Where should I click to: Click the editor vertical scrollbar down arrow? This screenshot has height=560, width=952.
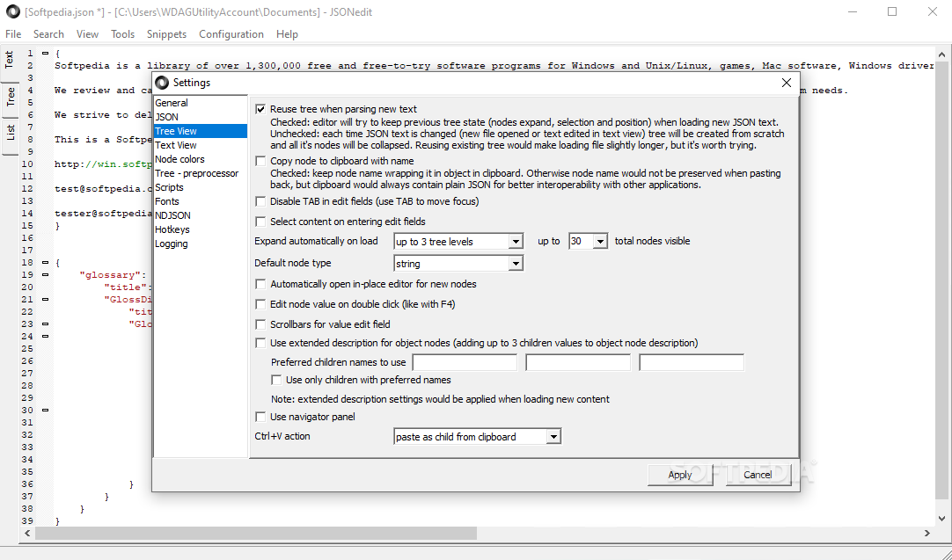[942, 519]
